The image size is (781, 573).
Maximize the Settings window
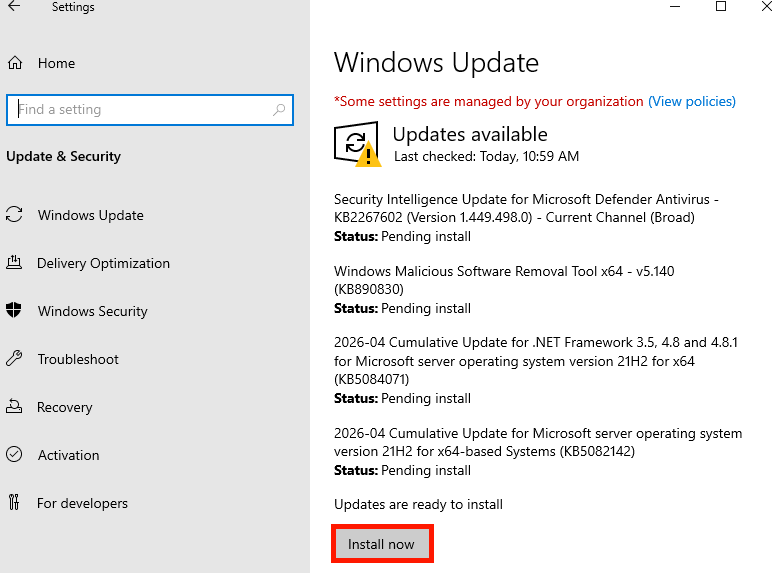[x=721, y=6]
